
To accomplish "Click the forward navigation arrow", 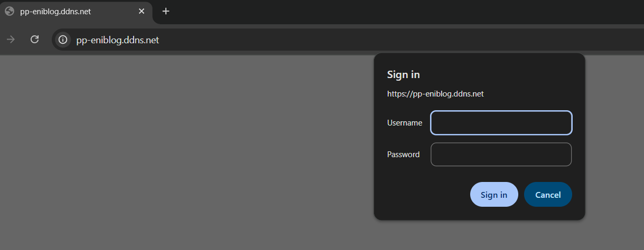I will (x=11, y=40).
